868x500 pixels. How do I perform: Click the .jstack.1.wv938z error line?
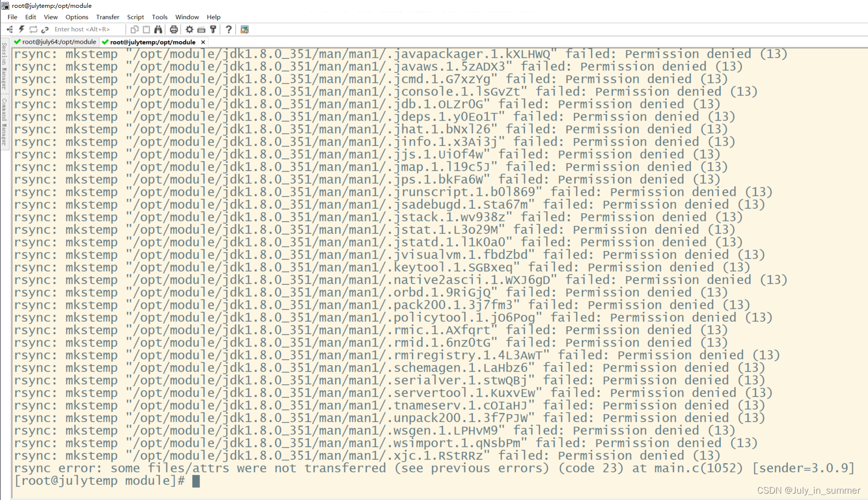[x=378, y=217]
